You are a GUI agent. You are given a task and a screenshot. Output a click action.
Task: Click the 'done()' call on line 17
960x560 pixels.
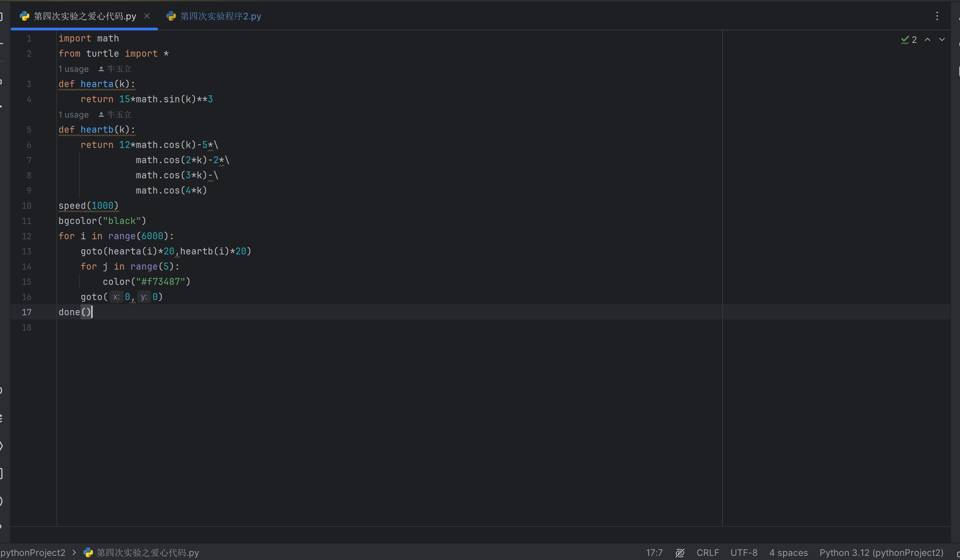coord(75,312)
